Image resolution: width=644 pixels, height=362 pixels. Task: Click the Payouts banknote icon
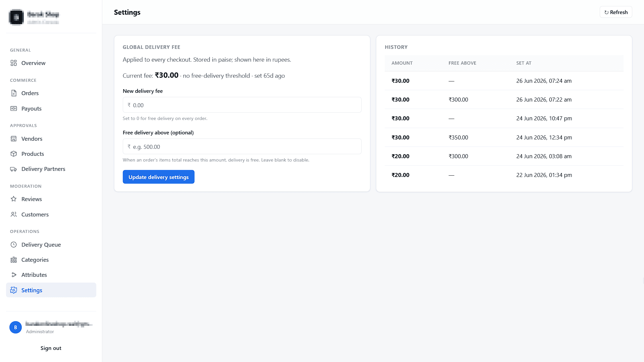click(x=13, y=109)
